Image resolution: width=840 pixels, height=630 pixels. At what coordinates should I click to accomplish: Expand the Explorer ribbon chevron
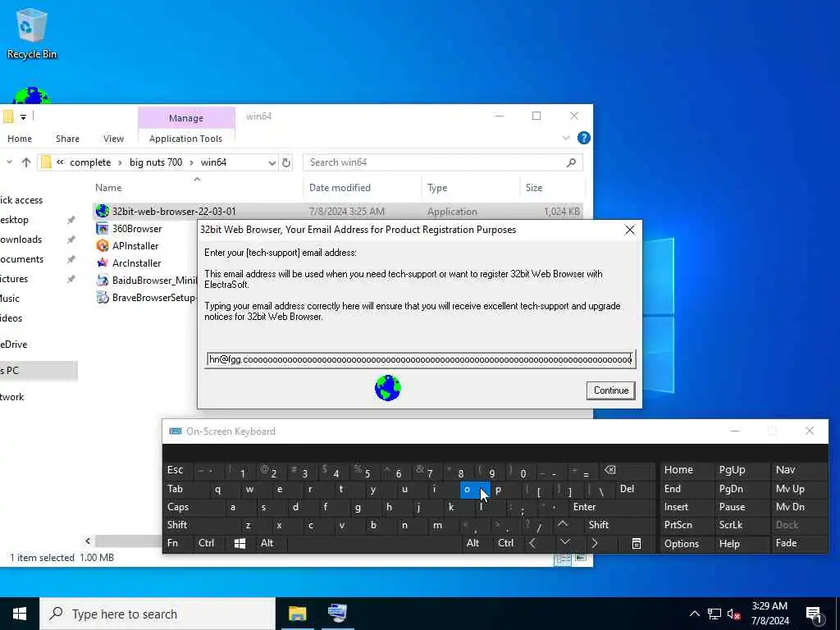tap(566, 138)
